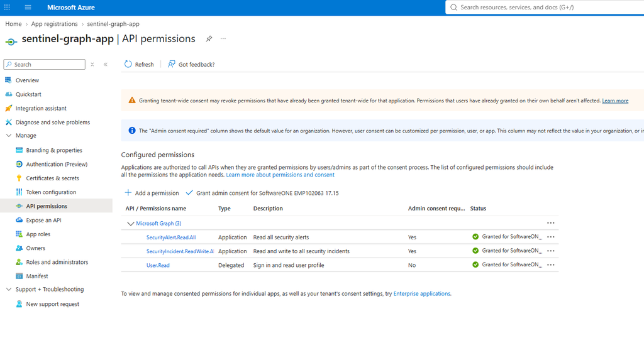Screen dimensions: 644x360
Task: Open SecurityIncident.ReadWrite.All permission
Action: point(180,251)
